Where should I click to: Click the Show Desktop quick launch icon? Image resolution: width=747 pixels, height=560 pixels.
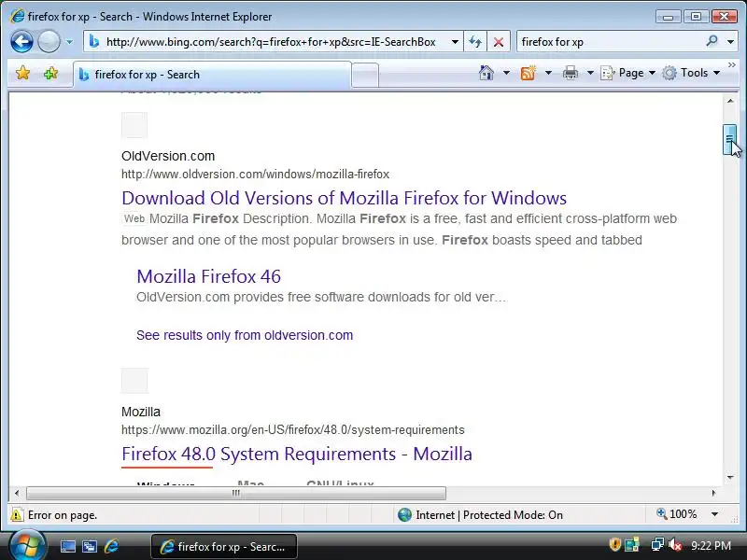(67, 547)
